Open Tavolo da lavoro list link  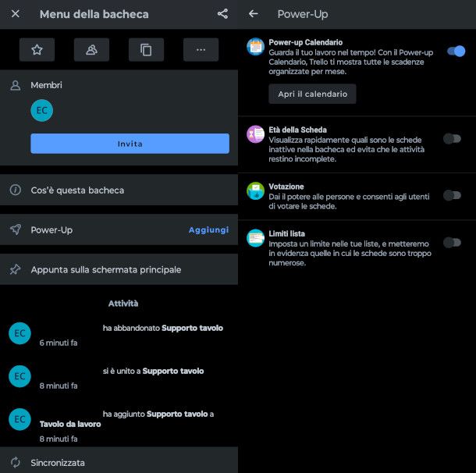[70, 424]
